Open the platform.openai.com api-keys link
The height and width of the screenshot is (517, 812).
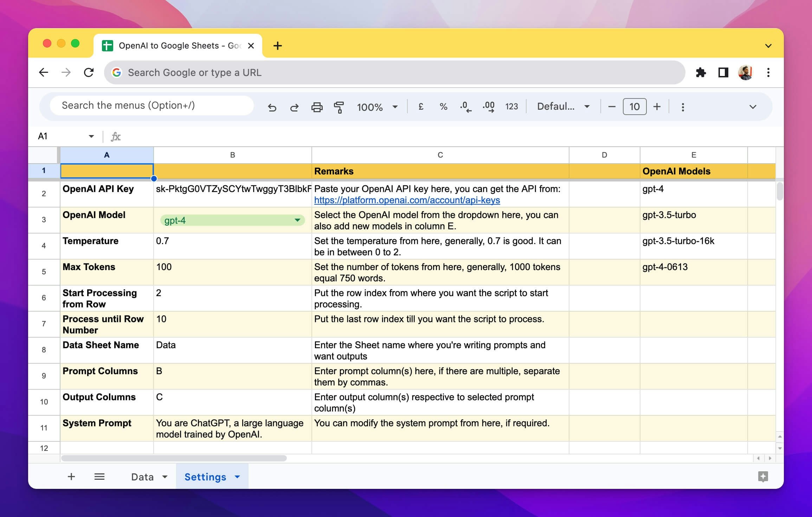407,200
